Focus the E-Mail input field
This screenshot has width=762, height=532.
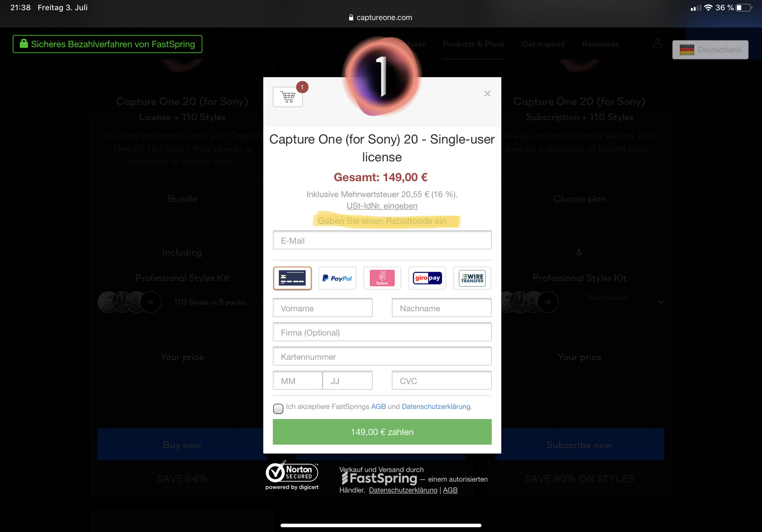coord(382,240)
